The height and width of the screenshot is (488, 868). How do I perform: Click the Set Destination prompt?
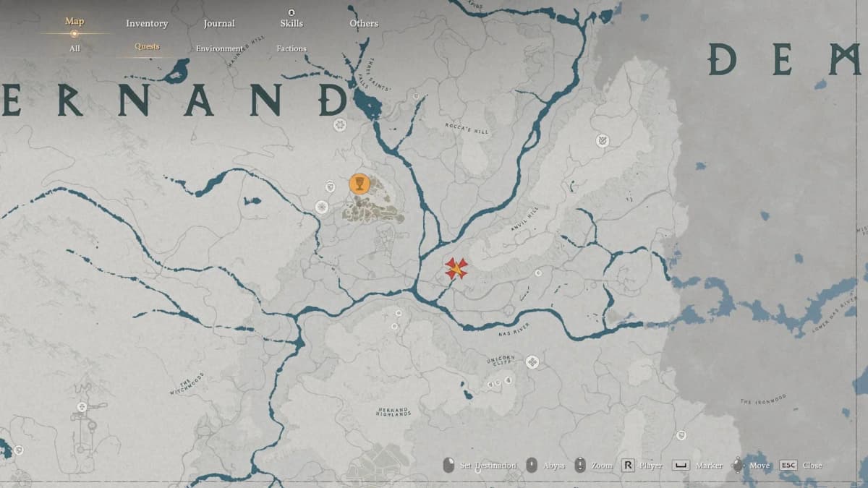[480, 466]
